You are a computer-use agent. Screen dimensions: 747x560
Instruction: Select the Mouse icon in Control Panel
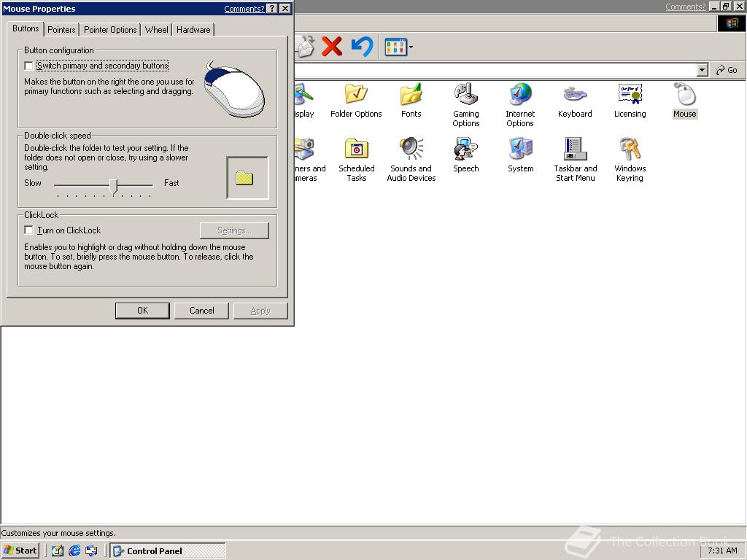tap(684, 101)
